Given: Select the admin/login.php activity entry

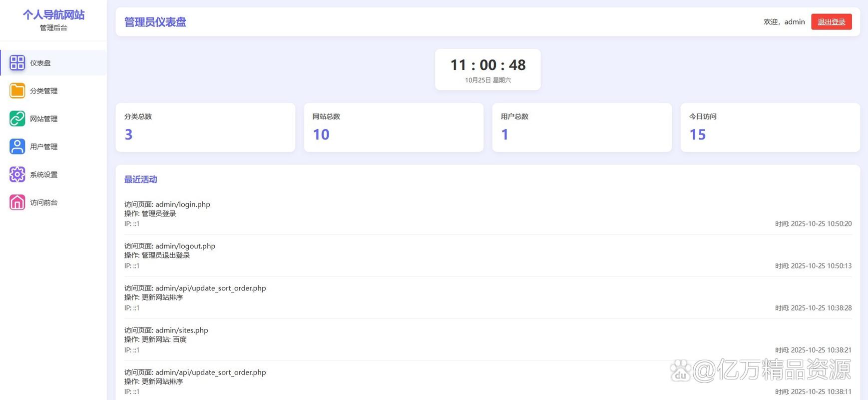Looking at the screenshot, I should 487,213.
